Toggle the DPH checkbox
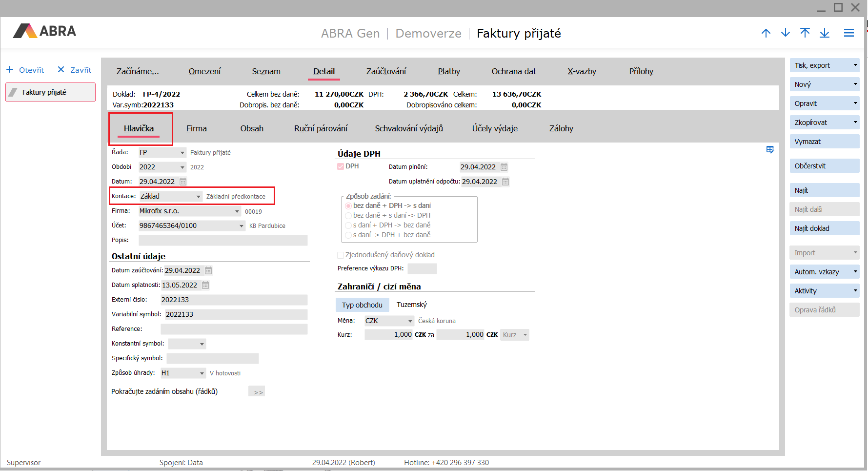Screen dimensions: 868x471 pos(341,166)
